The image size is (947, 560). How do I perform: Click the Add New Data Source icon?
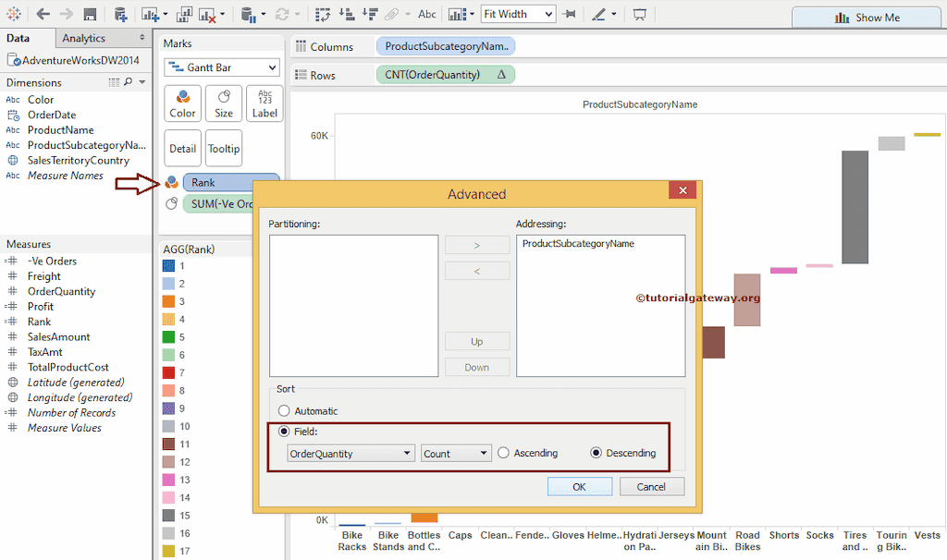(120, 15)
